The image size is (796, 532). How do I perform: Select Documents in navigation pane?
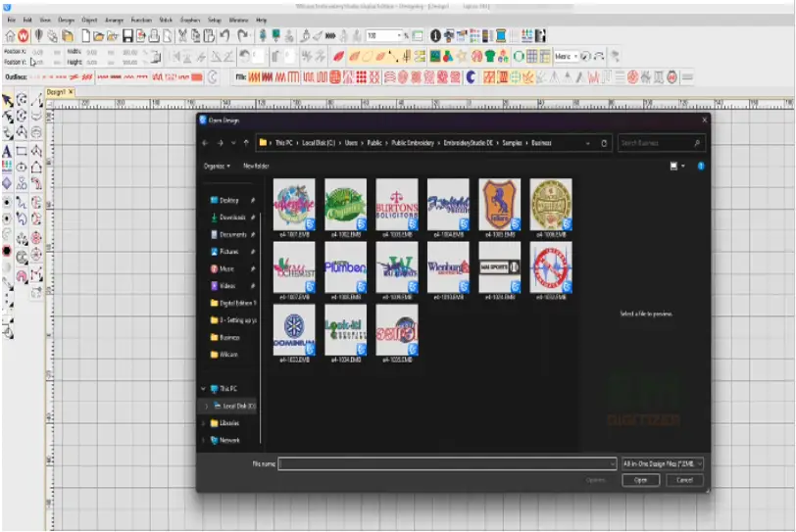[x=233, y=235]
